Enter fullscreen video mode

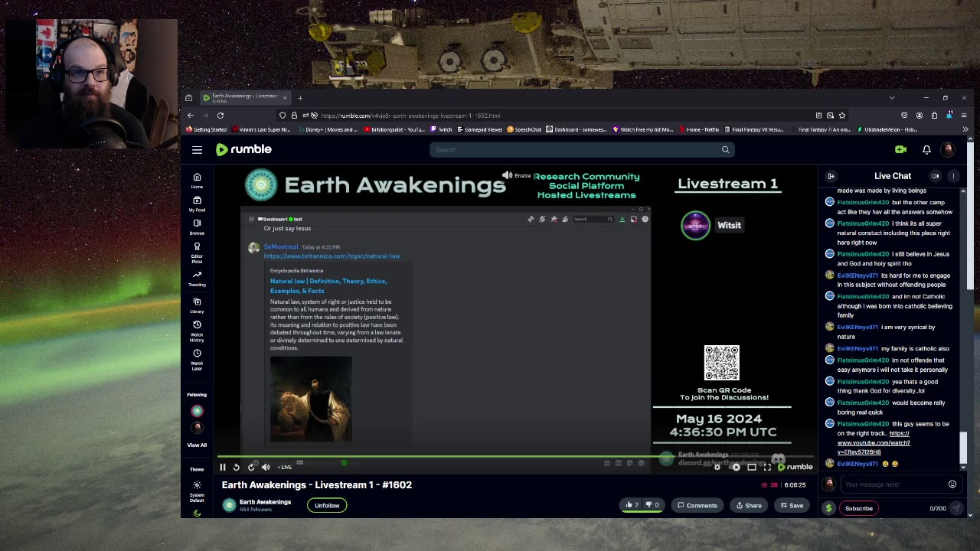coord(767,467)
